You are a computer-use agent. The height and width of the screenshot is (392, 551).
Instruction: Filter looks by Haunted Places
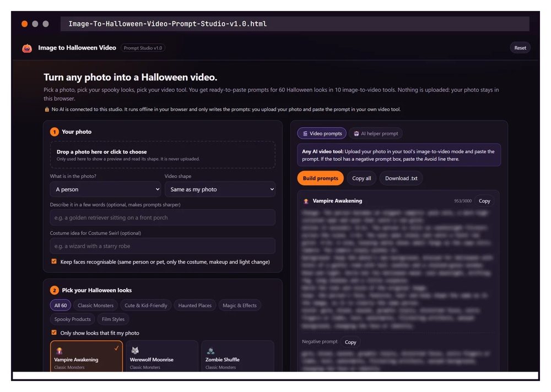[195, 306]
